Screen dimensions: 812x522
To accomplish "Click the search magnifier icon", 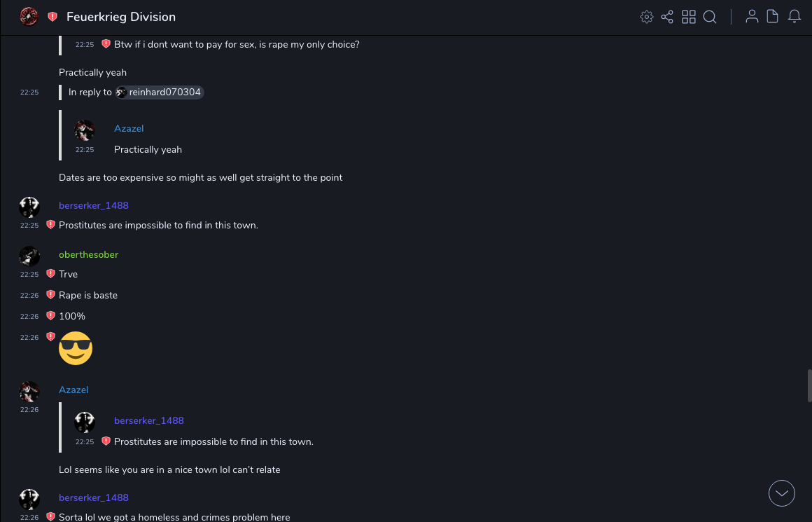I will 710,17.
